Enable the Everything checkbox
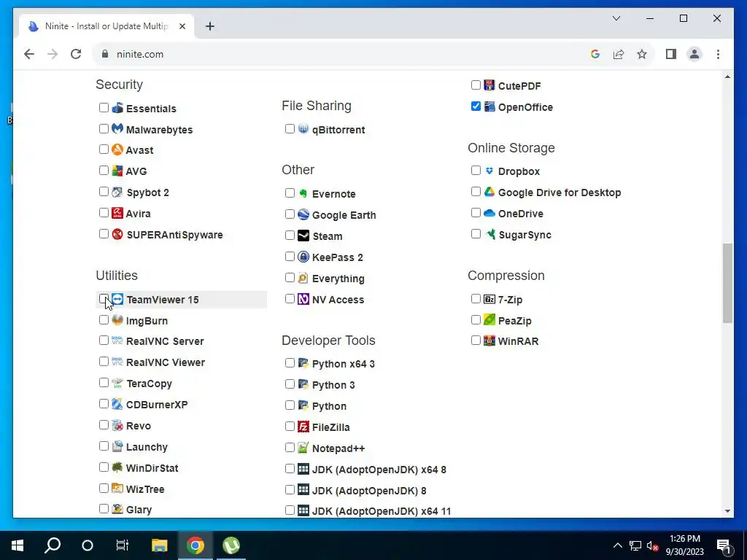747x560 pixels. [x=290, y=277]
